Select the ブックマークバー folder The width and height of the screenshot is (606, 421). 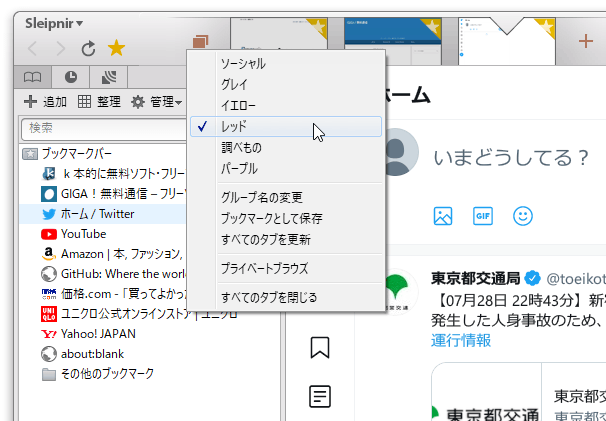pos(67,154)
